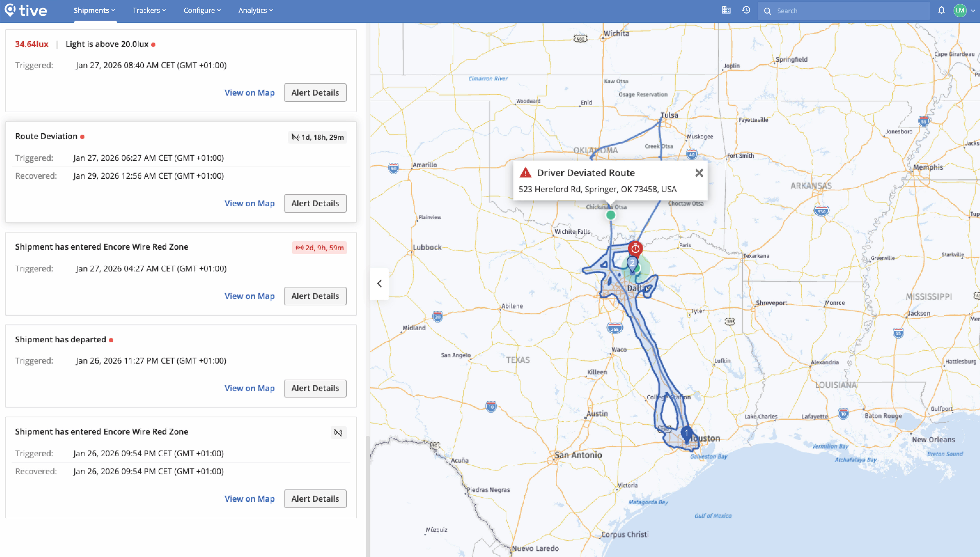The height and width of the screenshot is (557, 980).
Task: Open the Analytics menu
Action: tap(255, 10)
